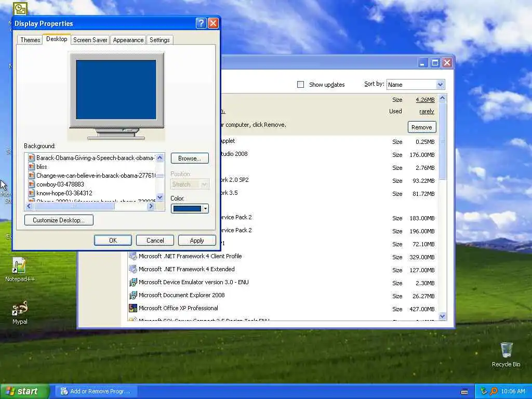Cancel the Display Properties dialog
Image resolution: width=532 pixels, height=399 pixels.
[x=155, y=240]
